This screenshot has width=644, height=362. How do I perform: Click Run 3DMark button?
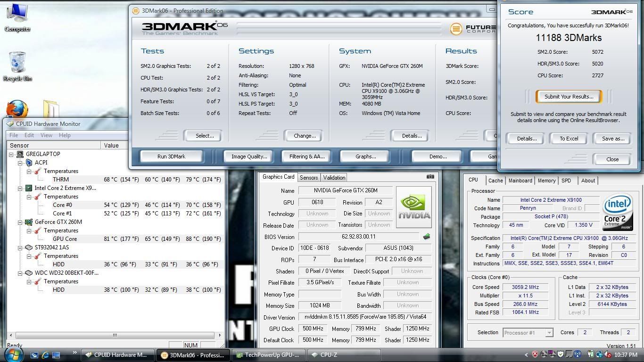(x=172, y=156)
